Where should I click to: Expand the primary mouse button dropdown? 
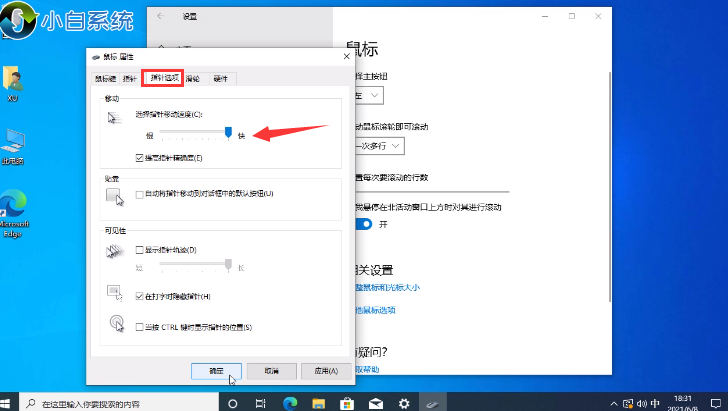[367, 94]
